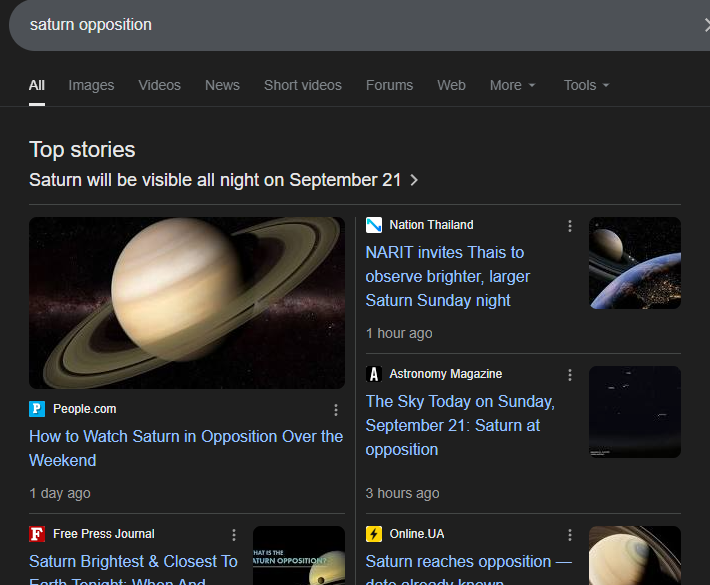Click Saturn will be visible all night headline
This screenshot has width=710, height=585.
215,180
